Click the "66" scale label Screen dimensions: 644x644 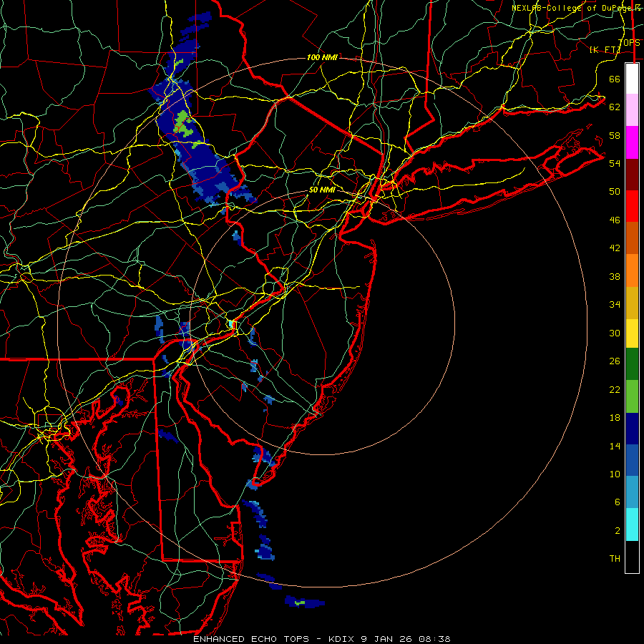pos(615,79)
